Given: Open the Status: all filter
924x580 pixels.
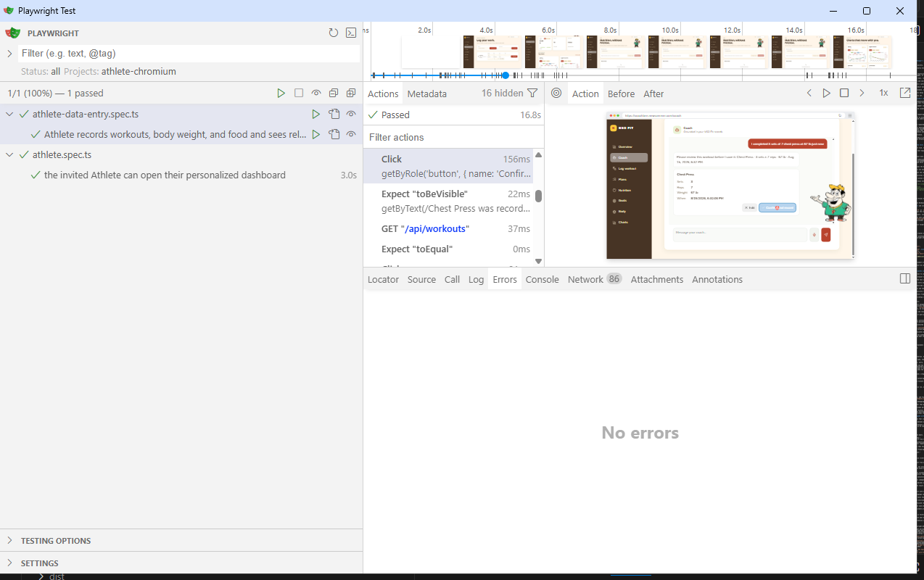Looking at the screenshot, I should pos(41,72).
